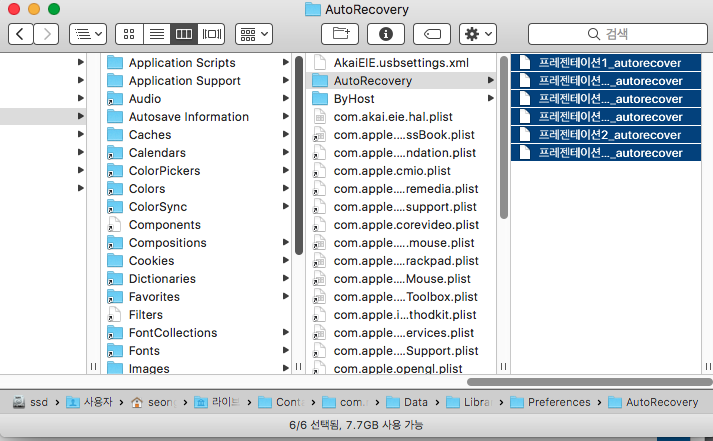This screenshot has height=441, width=713.
Task: Open the ByHost folder
Action: click(x=402, y=99)
